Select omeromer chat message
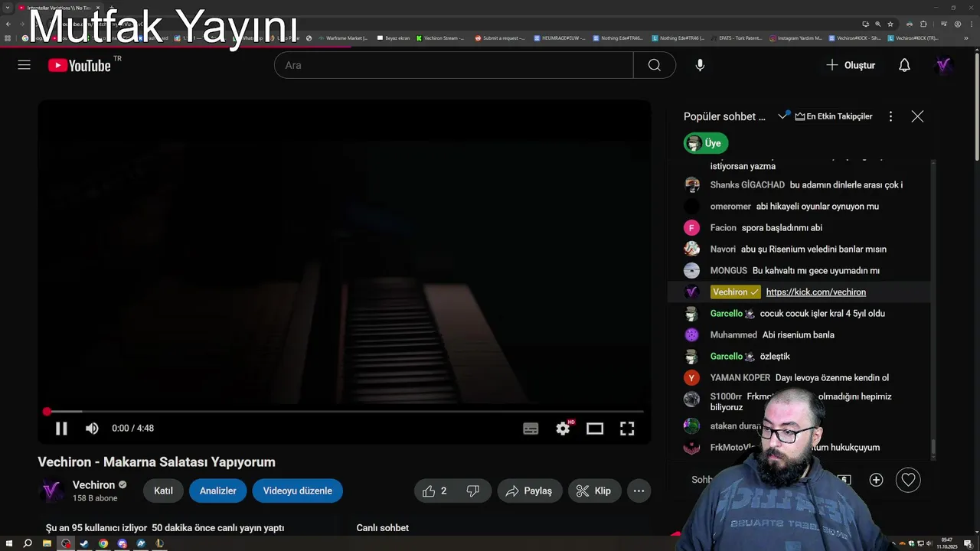The image size is (980, 551). (800, 206)
